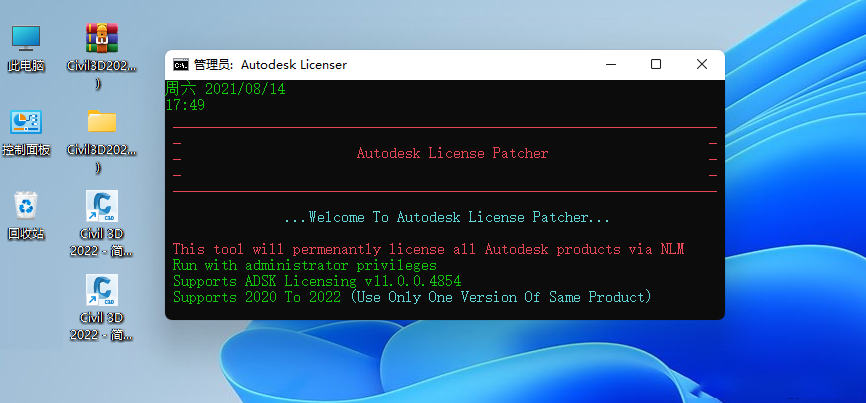Close the Autodesk Licenser console window
The width and height of the screenshot is (866, 403).
(702, 64)
